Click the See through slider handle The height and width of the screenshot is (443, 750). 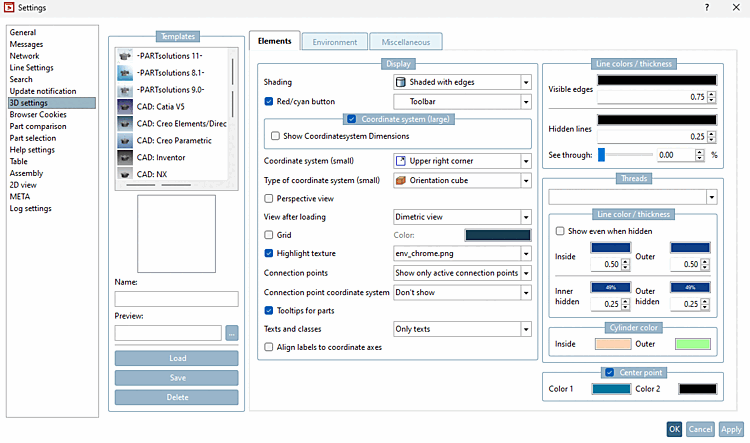coord(601,155)
